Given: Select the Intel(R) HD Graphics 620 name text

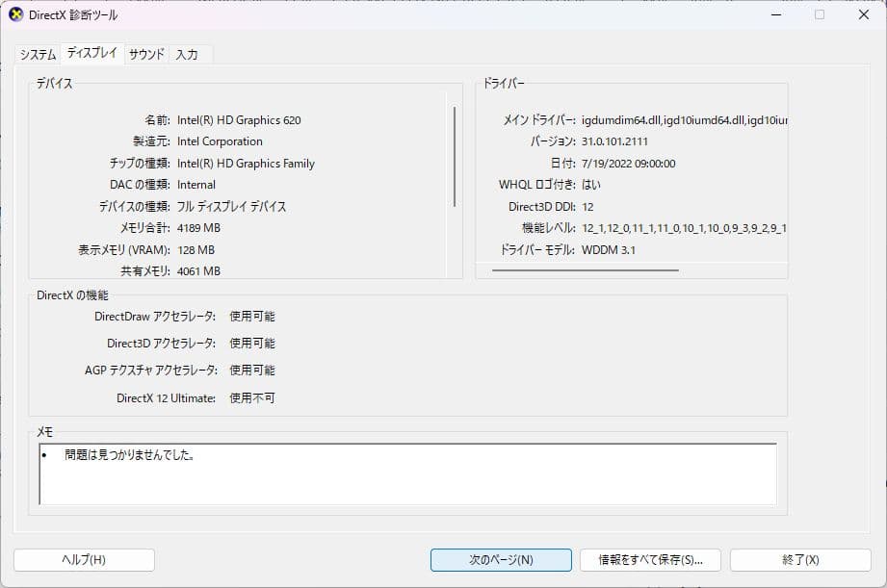Looking at the screenshot, I should (241, 119).
